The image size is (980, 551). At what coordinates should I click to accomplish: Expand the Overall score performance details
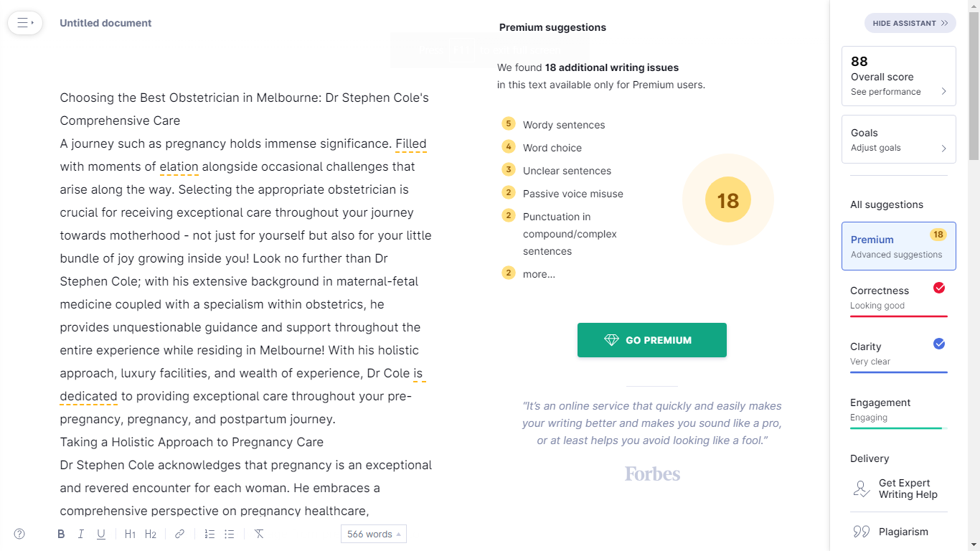(898, 76)
